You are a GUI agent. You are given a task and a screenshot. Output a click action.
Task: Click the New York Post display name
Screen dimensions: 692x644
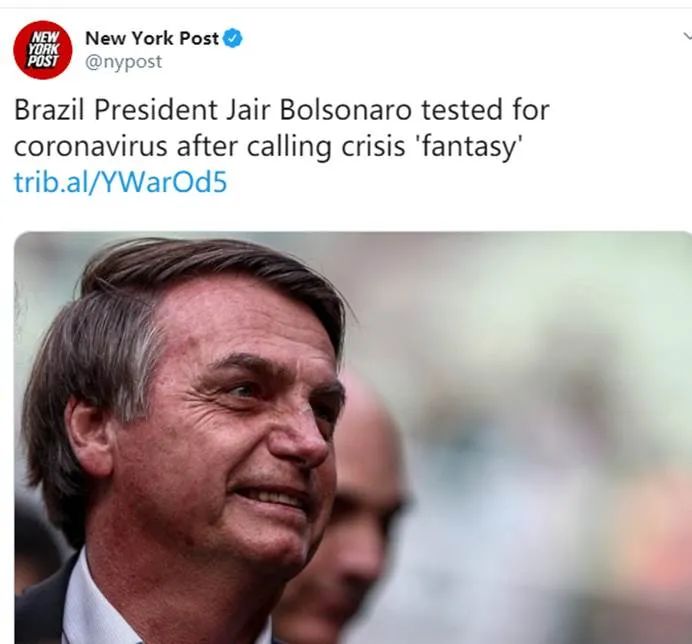point(152,38)
